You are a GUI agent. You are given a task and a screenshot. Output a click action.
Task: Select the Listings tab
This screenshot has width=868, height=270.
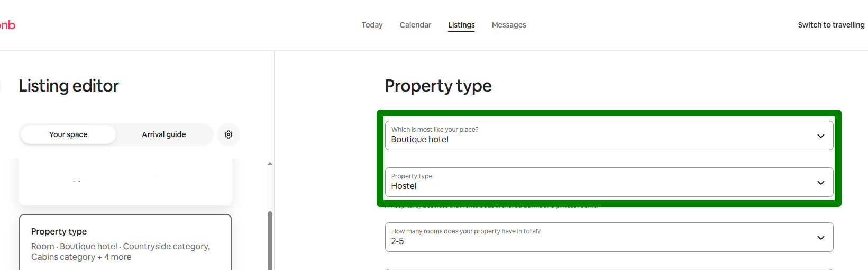[x=461, y=25]
